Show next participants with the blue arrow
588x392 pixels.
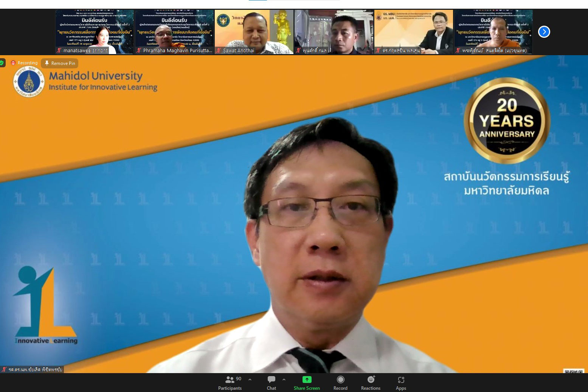point(544,32)
